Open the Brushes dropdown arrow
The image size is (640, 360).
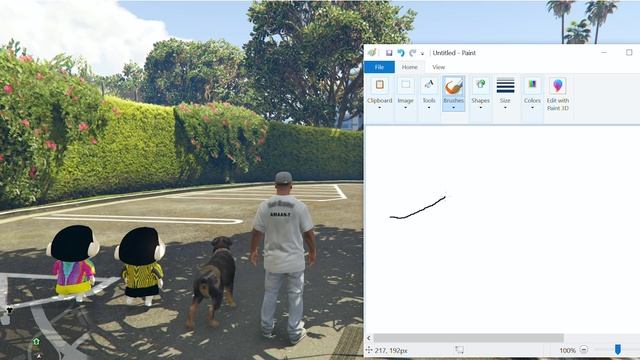453,108
